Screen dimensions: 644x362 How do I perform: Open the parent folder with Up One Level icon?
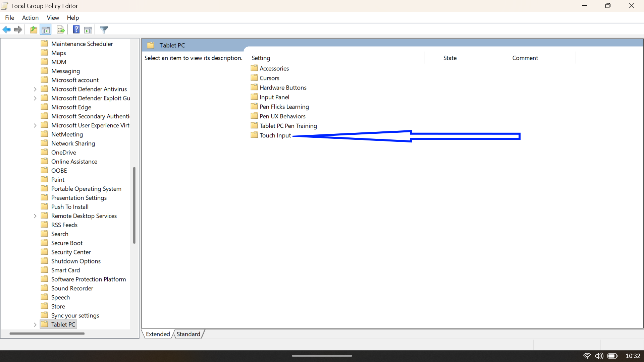pos(33,29)
